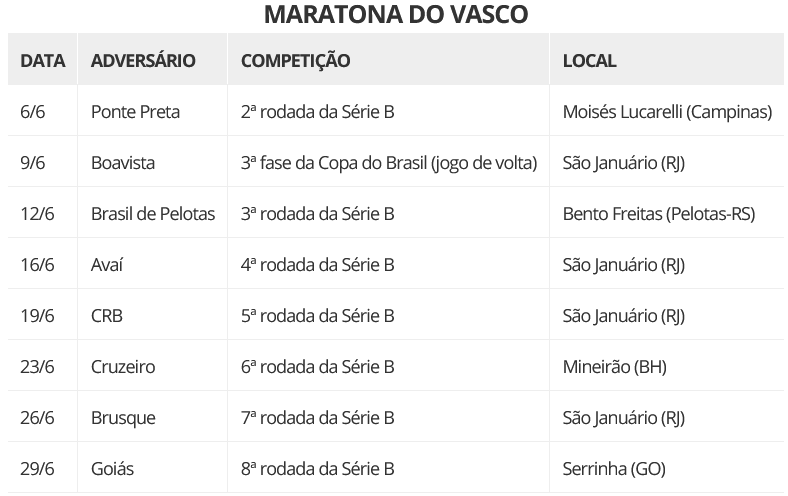Select the Cruzeiro opponent cell
Viewport: 788px width, 496px height.
pyautogui.click(x=122, y=367)
